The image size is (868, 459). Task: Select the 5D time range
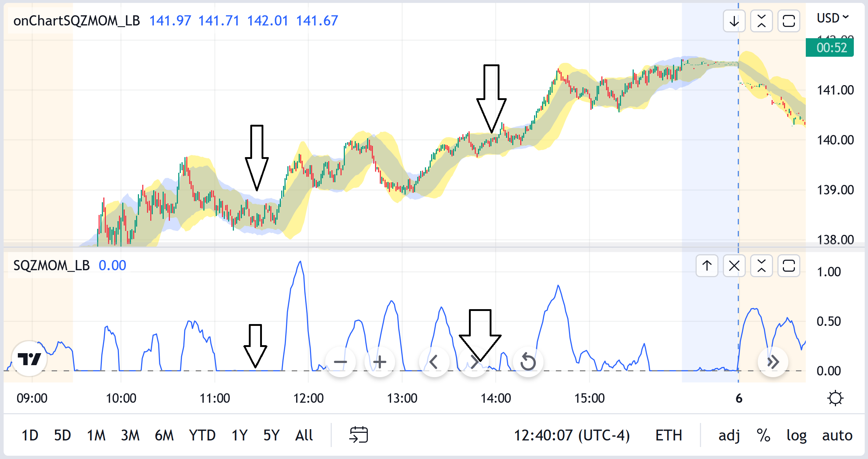[62, 435]
